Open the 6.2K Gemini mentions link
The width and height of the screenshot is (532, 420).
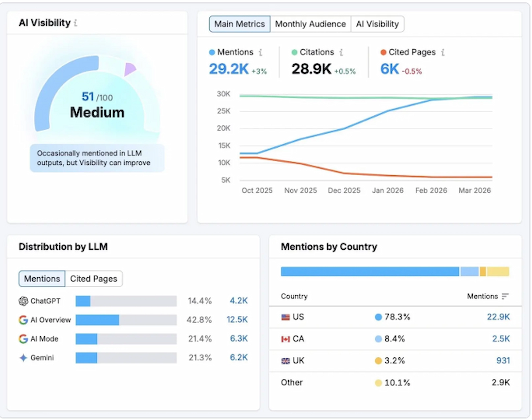click(239, 357)
